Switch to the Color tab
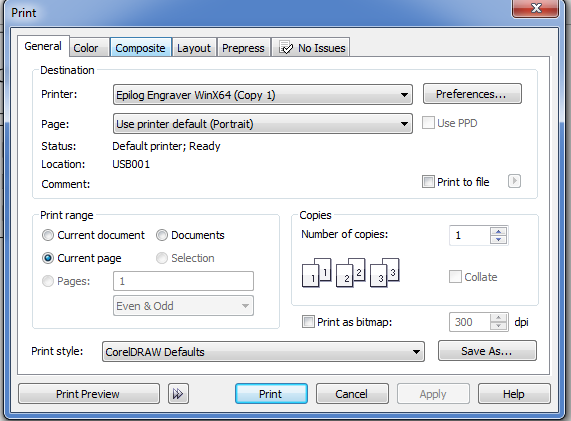The width and height of the screenshot is (571, 421). 89,48
